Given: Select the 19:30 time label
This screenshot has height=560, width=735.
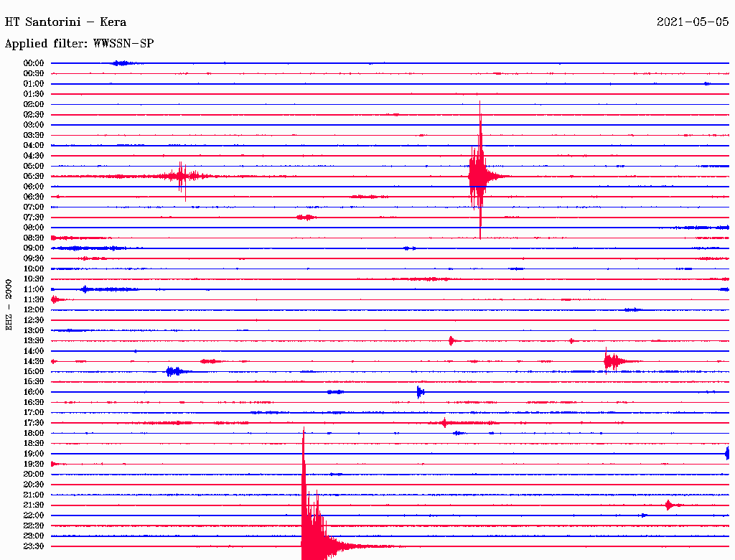Looking at the screenshot, I should (x=34, y=465).
